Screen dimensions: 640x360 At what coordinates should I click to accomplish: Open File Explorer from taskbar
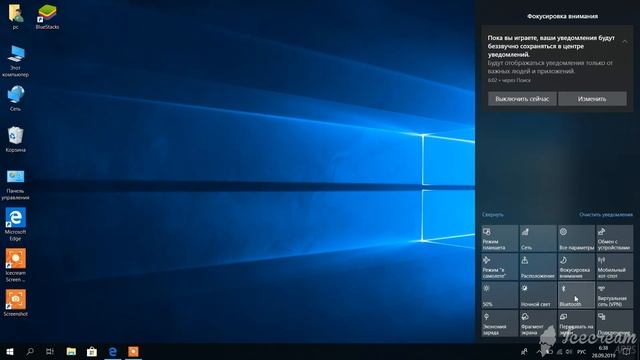pos(71,351)
